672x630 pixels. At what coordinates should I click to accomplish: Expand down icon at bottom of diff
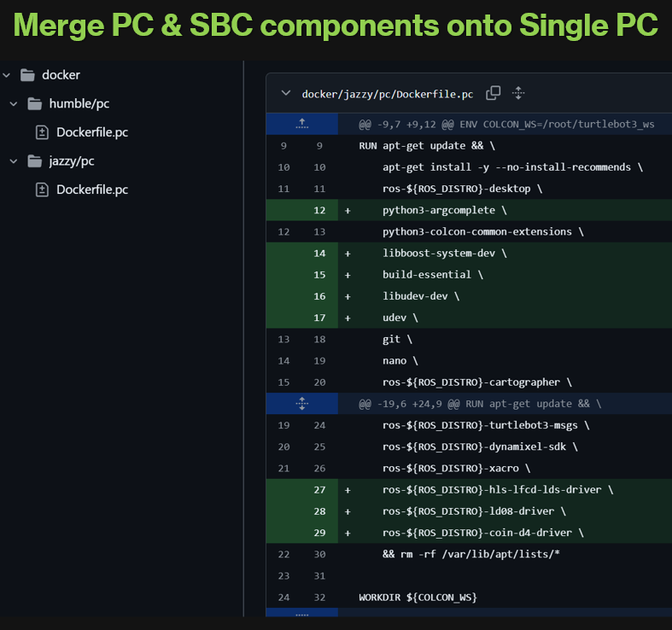(x=301, y=613)
